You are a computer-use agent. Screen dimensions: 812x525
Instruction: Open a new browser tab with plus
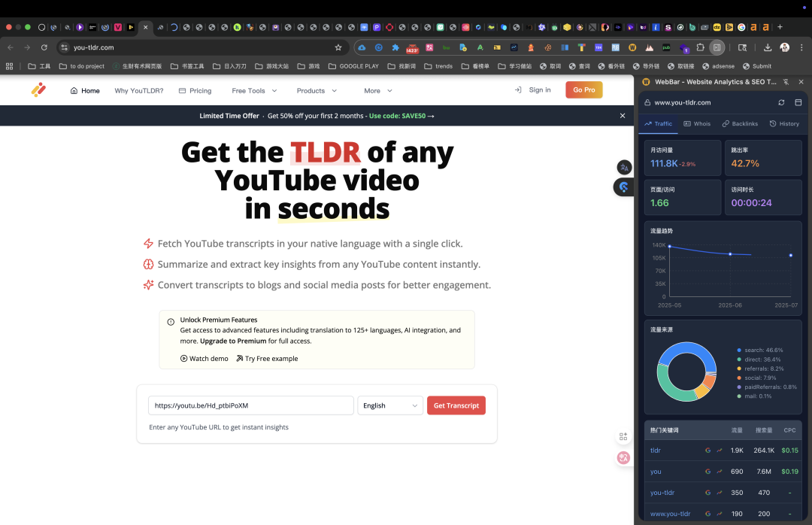(780, 27)
